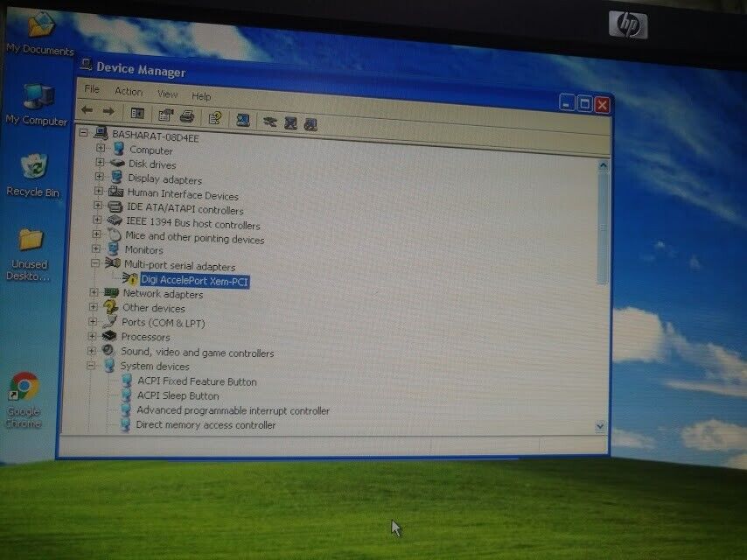Click the warning icon beside Digi AccelePort Xem-PCI
747x560 pixels.
point(129,278)
